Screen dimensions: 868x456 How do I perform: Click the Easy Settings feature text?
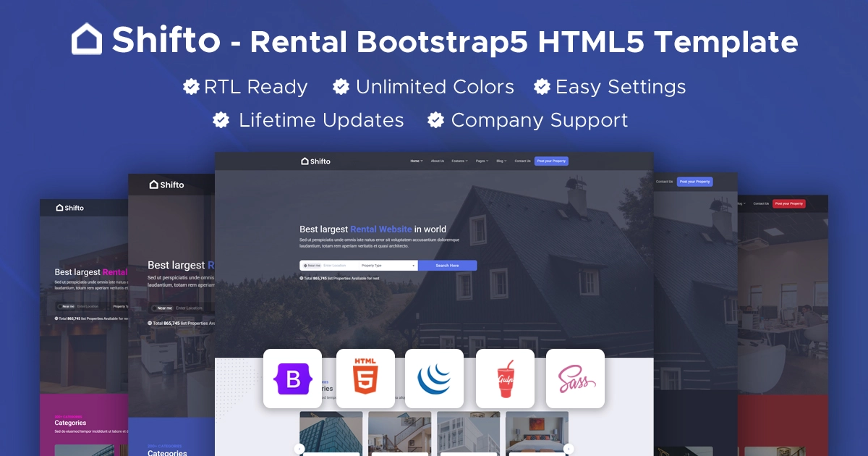pos(621,87)
